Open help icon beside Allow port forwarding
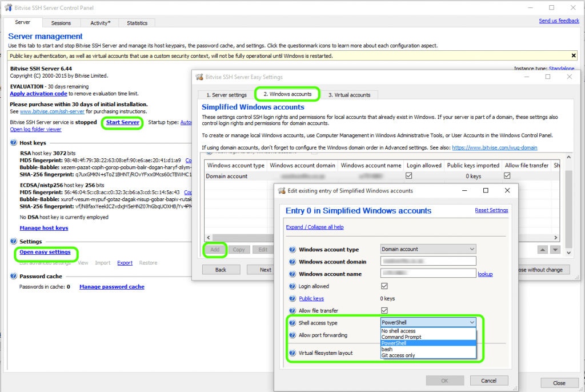585x392 pixels. click(292, 335)
